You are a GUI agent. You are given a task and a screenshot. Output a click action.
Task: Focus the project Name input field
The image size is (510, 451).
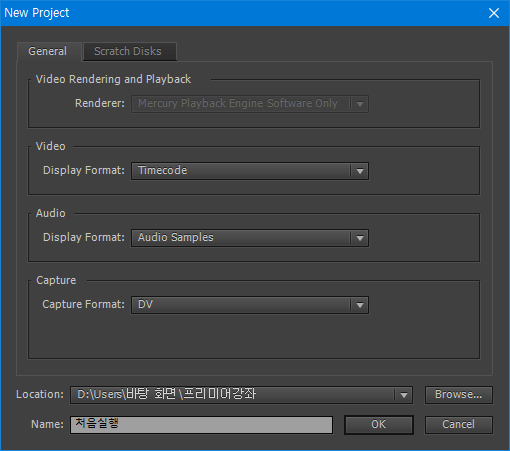click(201, 425)
